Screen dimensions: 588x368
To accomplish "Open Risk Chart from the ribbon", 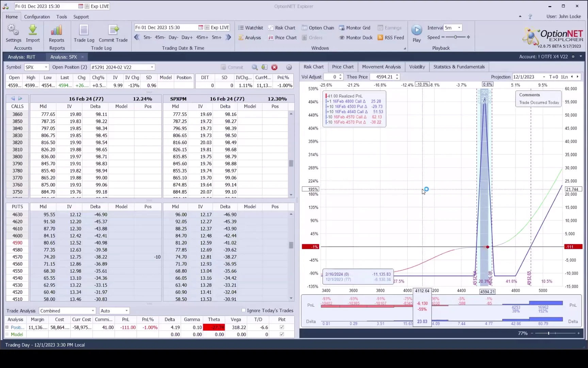I will tap(281, 28).
